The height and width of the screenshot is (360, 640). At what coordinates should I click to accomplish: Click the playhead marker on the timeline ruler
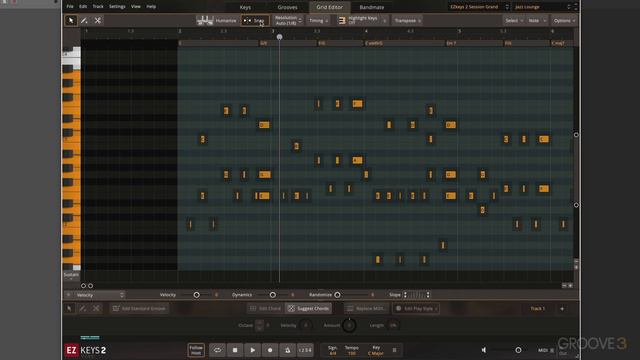coord(279,37)
